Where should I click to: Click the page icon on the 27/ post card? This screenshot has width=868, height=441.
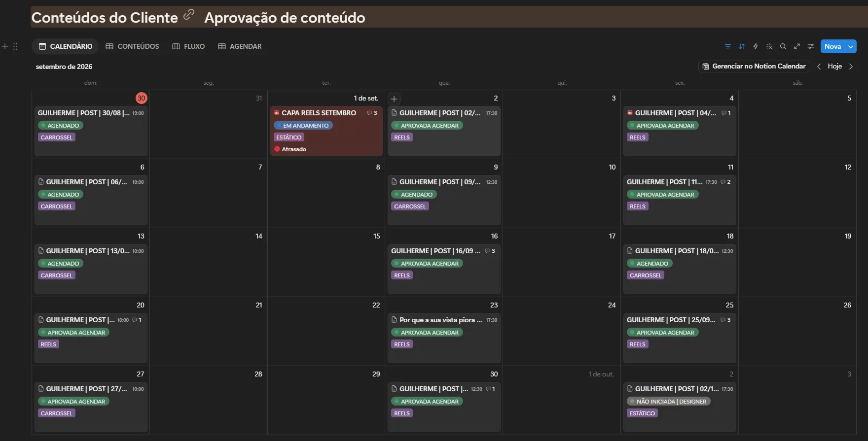41,389
